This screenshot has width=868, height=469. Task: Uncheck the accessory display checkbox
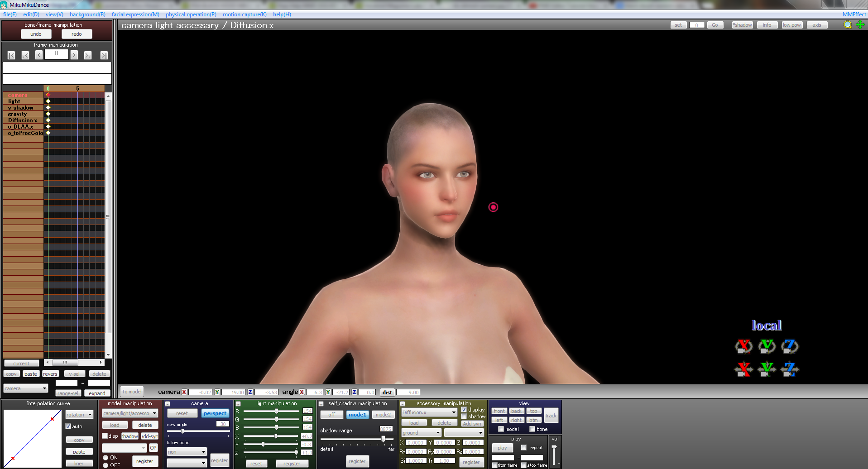click(464, 410)
